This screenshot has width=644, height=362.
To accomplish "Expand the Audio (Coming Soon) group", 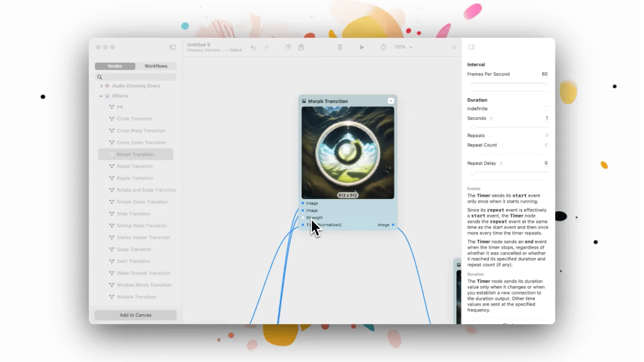I will [x=101, y=86].
